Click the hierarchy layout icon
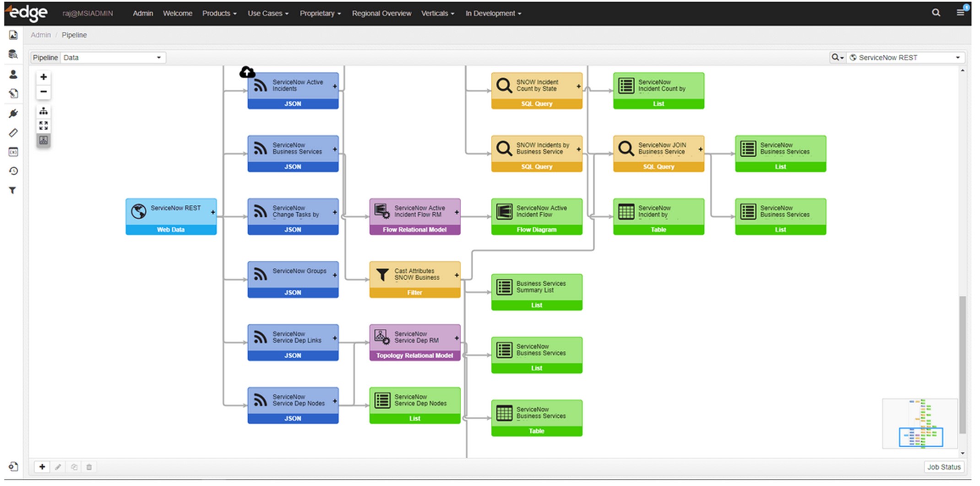The image size is (980, 486). [44, 111]
